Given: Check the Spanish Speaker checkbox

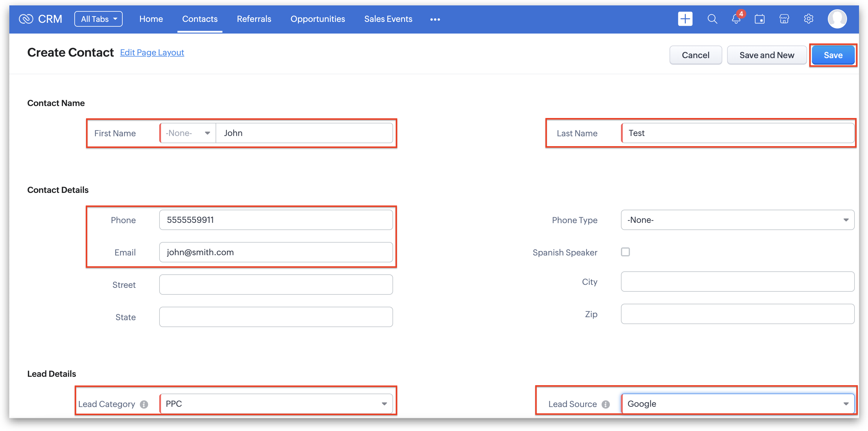Looking at the screenshot, I should pos(625,252).
